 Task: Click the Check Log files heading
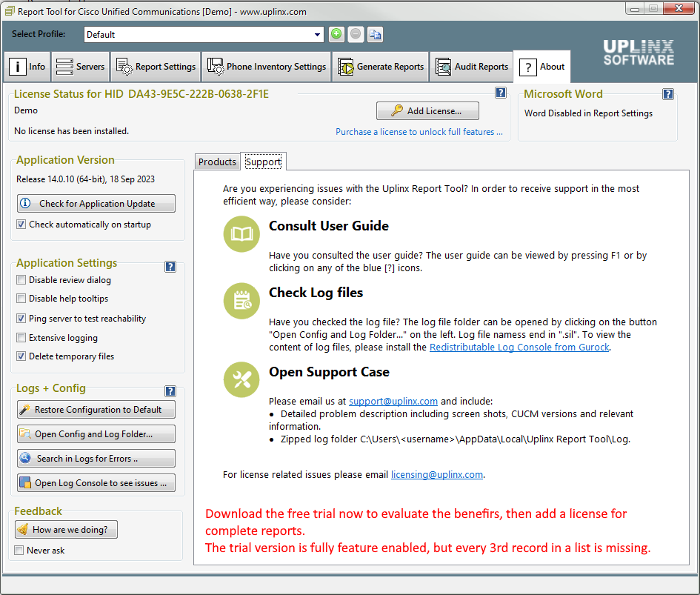pyautogui.click(x=316, y=293)
